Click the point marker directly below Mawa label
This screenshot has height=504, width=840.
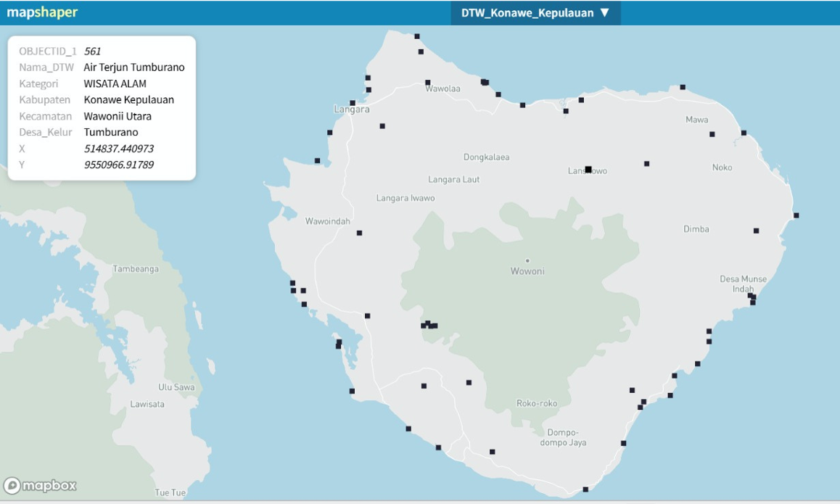[x=712, y=134]
